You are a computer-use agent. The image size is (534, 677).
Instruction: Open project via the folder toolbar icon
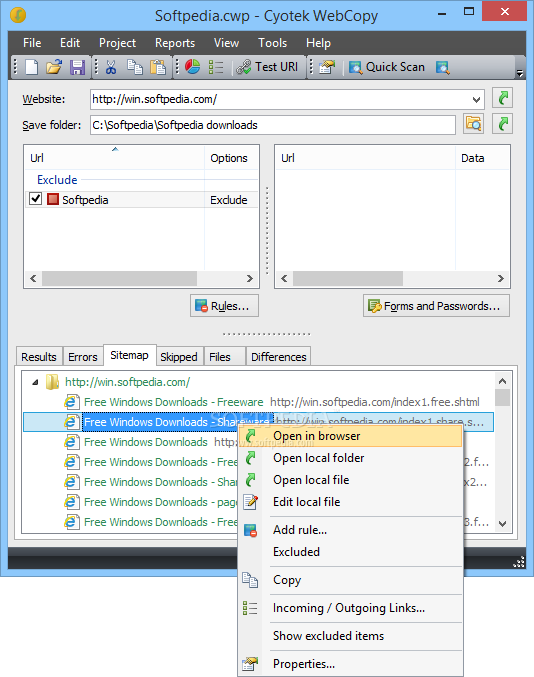tap(54, 67)
